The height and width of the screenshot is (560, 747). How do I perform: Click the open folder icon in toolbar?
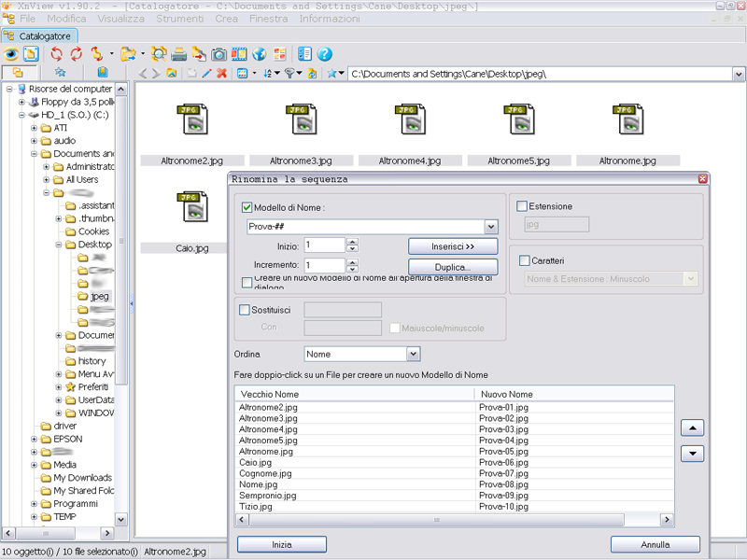tap(128, 54)
